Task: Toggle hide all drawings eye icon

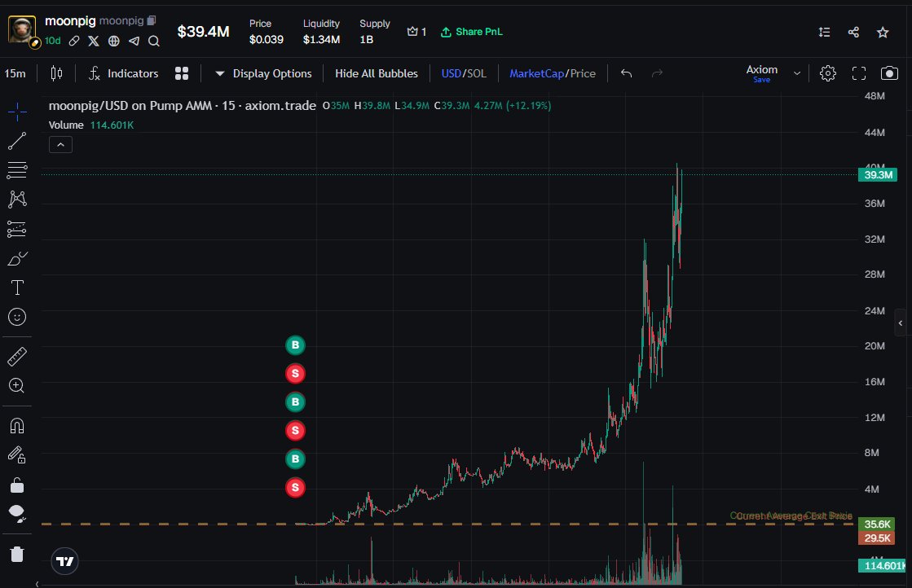Action: (17, 514)
